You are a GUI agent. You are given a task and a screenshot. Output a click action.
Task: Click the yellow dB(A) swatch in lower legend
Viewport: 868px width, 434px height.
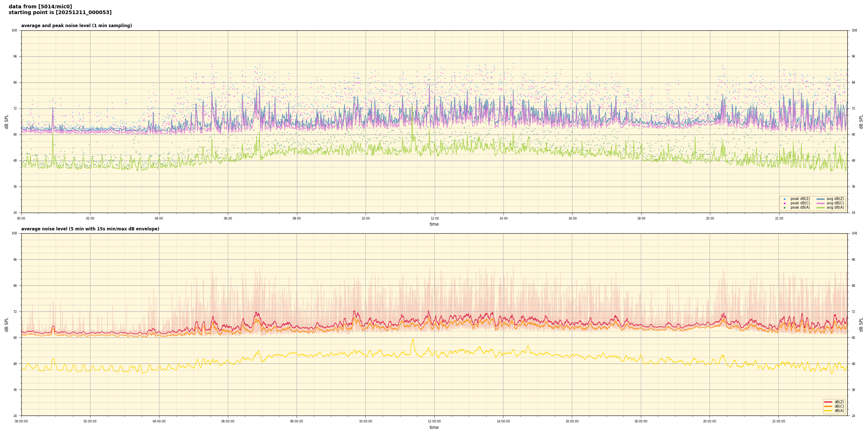[828, 410]
